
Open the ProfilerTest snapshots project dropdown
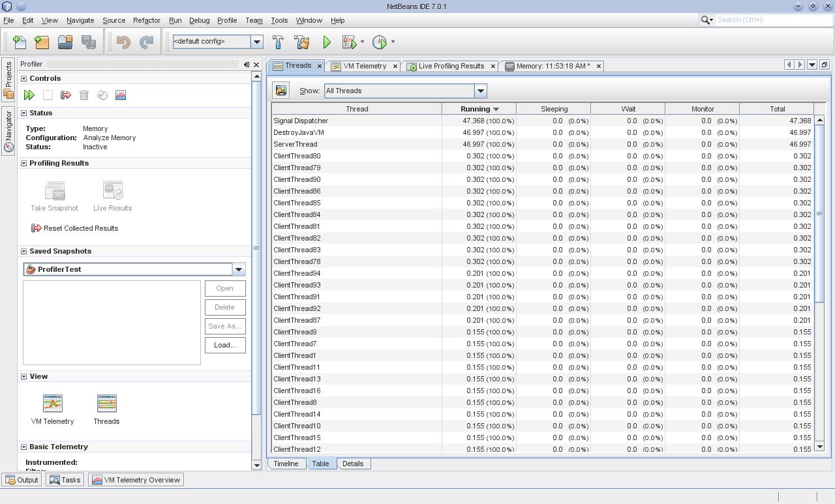(239, 269)
